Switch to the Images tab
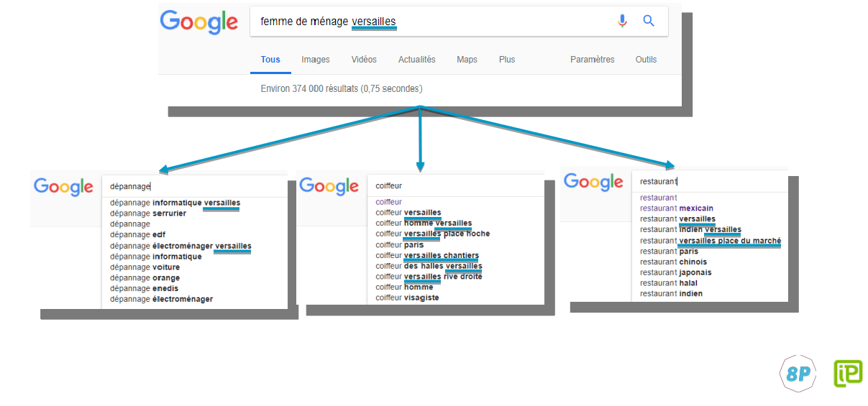 [x=316, y=60]
